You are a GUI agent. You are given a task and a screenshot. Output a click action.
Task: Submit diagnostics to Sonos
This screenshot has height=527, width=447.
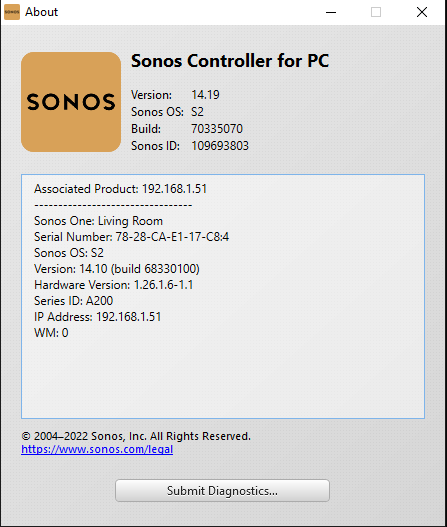click(222, 491)
